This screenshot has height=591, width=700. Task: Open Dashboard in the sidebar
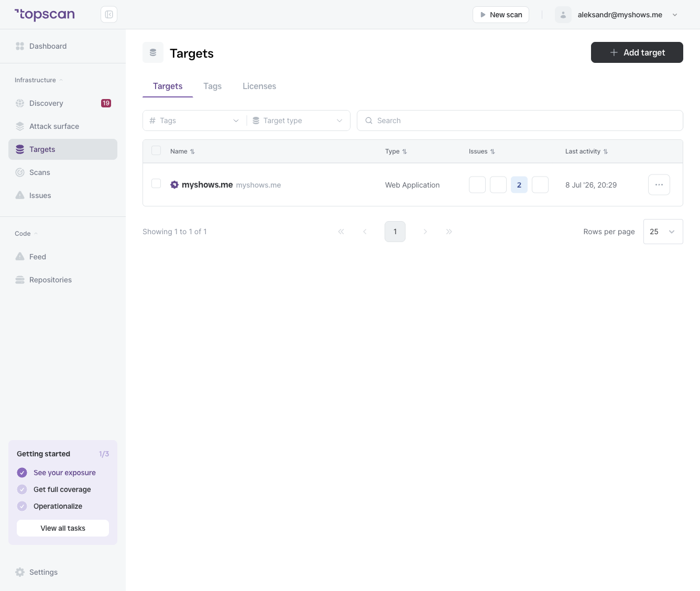pos(63,46)
